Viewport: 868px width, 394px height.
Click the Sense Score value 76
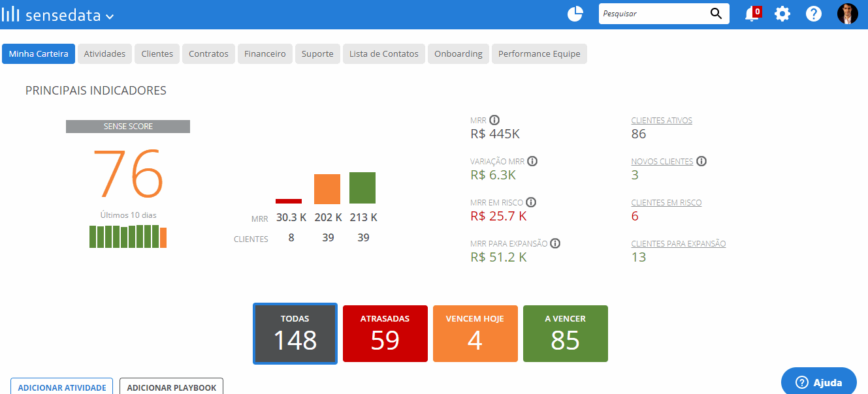(x=128, y=174)
